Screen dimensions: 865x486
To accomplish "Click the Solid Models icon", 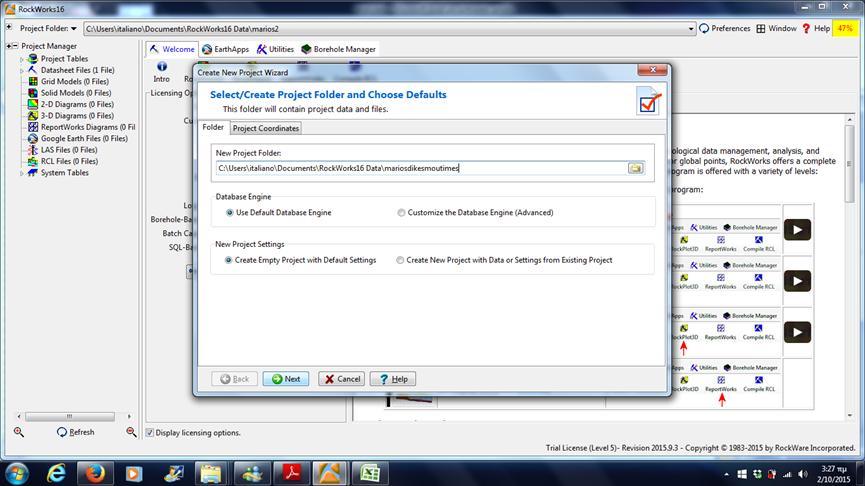I will pos(33,93).
